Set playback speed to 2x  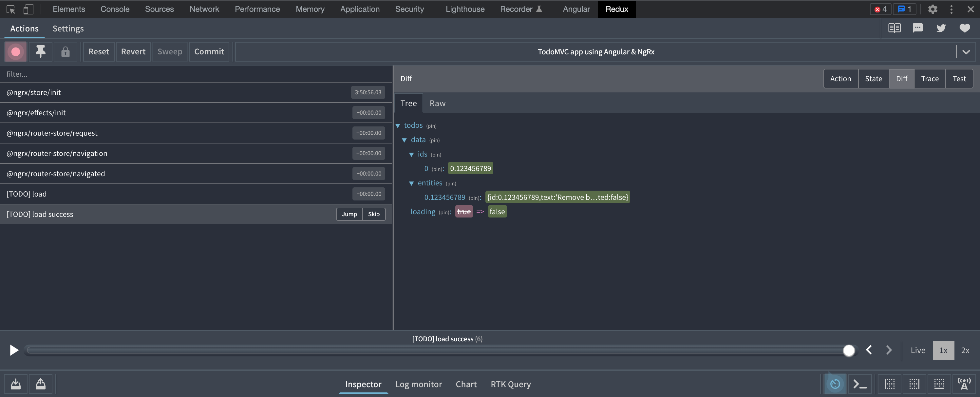[965, 350]
